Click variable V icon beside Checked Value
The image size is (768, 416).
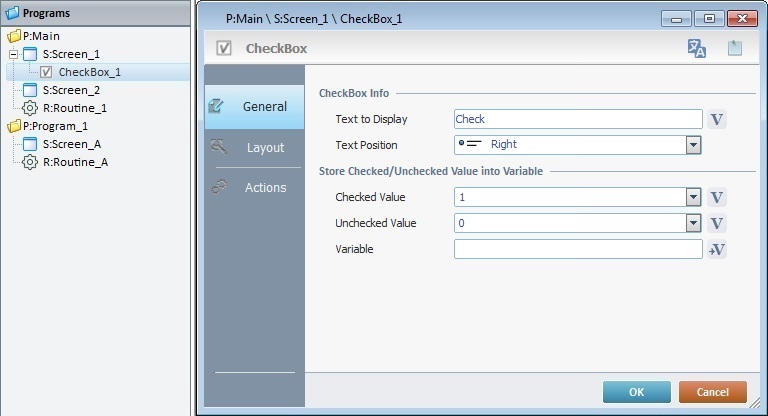717,197
